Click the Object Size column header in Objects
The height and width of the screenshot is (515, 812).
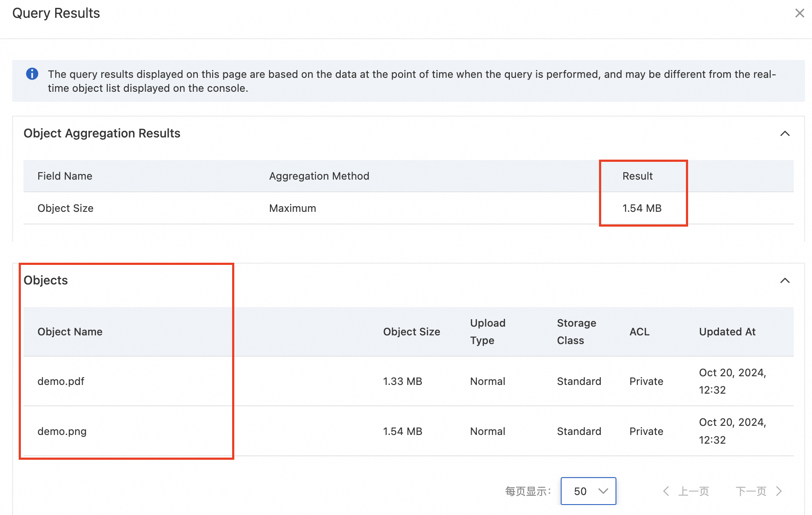[x=411, y=332]
